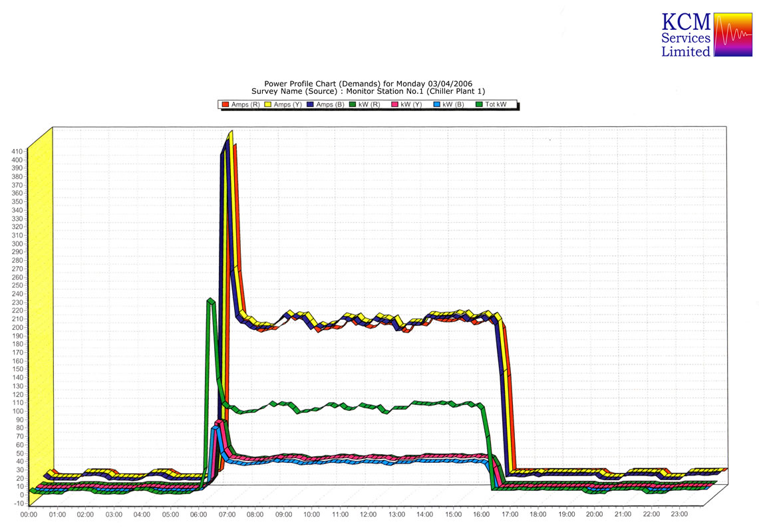Click the red Amps (R) legend swatch
The image size is (759, 532).
pos(225,104)
